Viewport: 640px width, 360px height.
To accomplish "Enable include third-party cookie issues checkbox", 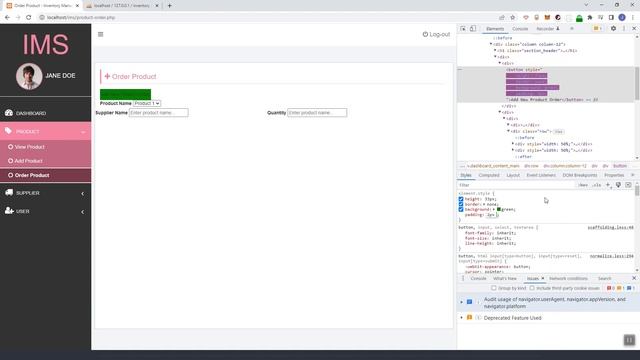I will (532, 288).
